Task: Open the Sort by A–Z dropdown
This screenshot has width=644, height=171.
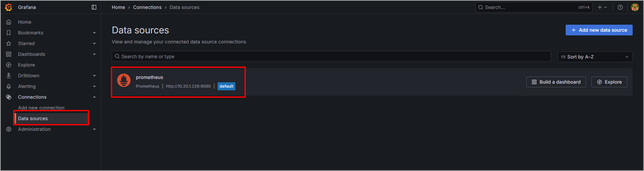Action: (595, 57)
